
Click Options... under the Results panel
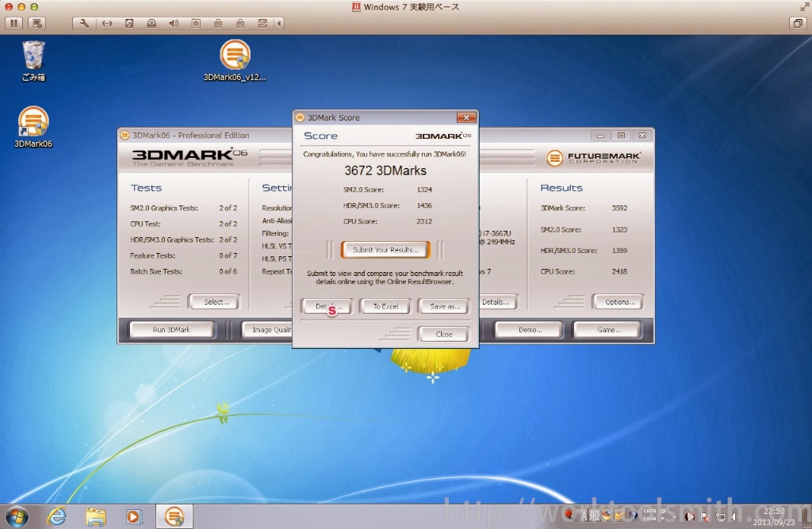[x=619, y=301]
